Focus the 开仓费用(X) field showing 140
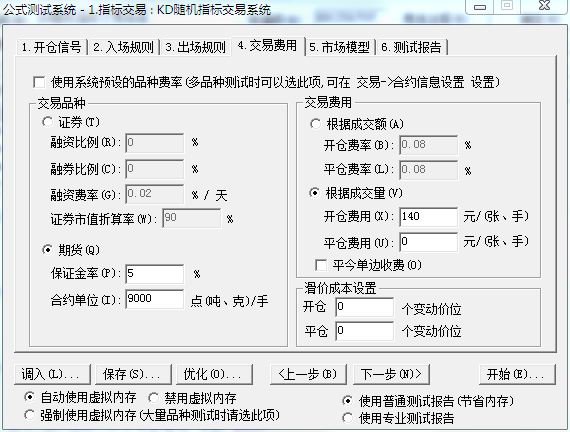 pos(428,217)
